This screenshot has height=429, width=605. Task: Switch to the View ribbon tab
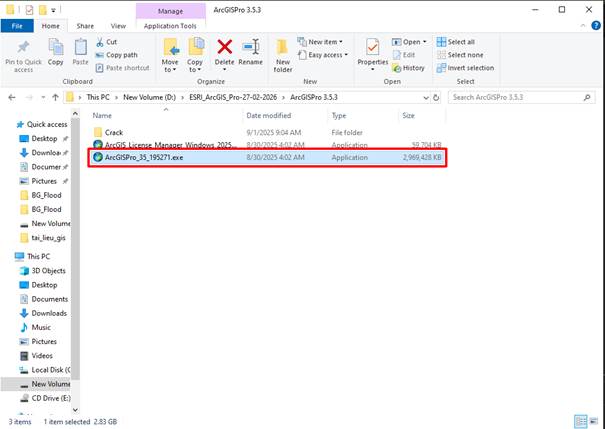tap(118, 25)
